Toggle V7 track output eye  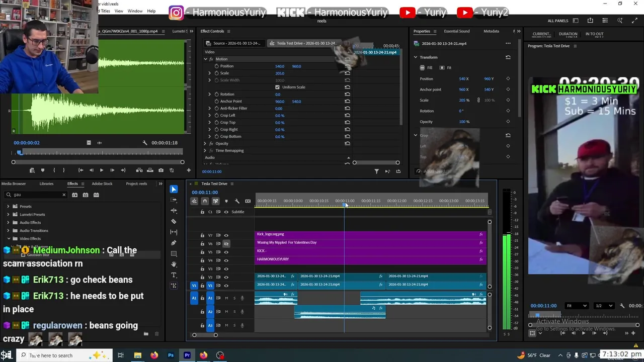click(226, 235)
